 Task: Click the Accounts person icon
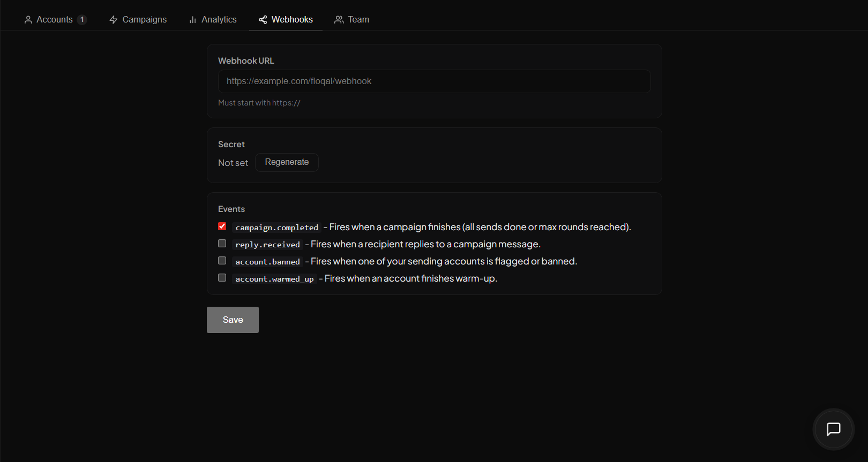pyautogui.click(x=28, y=20)
